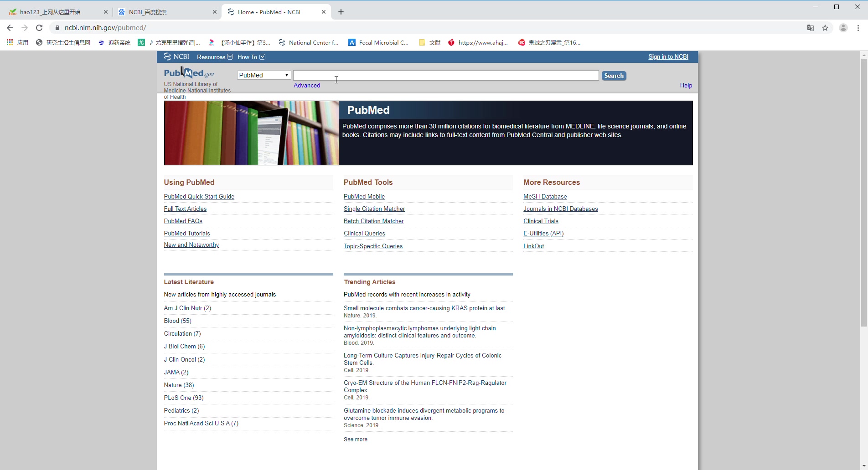This screenshot has height=470, width=868.
Task: Click the Search button
Action: click(614, 76)
